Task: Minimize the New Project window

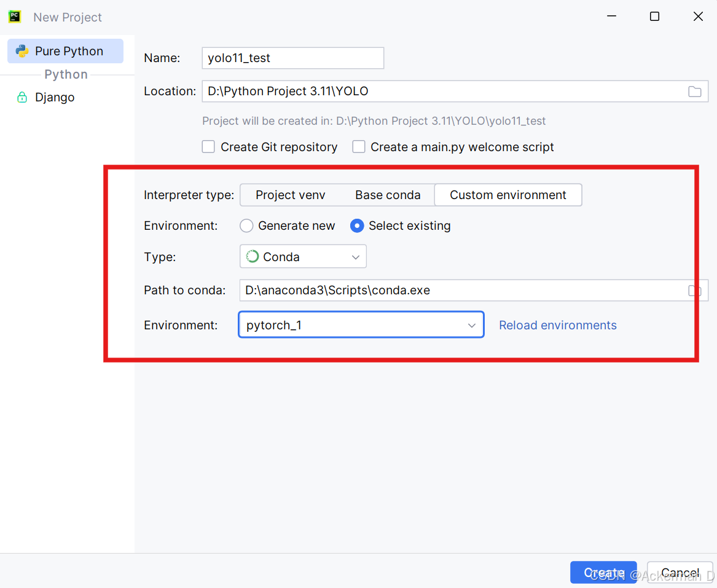Action: [x=611, y=17]
